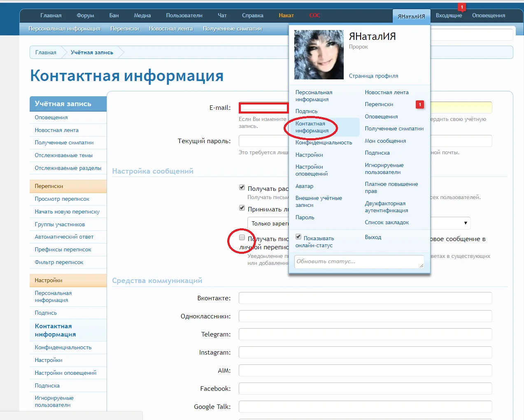Select the Накат menu item
Screen dimensions: 524x420
click(286, 15)
